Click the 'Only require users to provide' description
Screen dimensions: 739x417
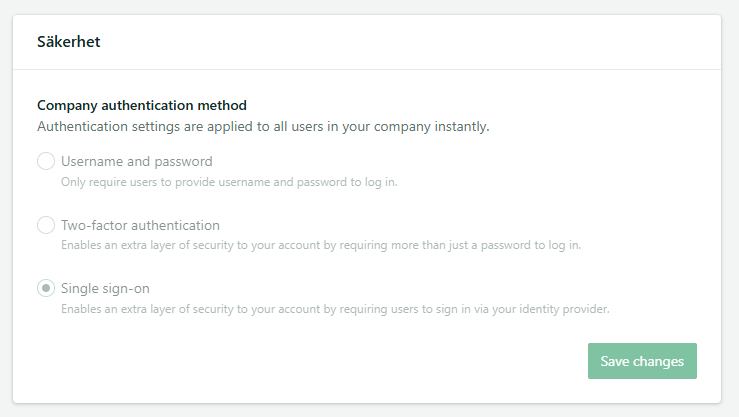229,182
